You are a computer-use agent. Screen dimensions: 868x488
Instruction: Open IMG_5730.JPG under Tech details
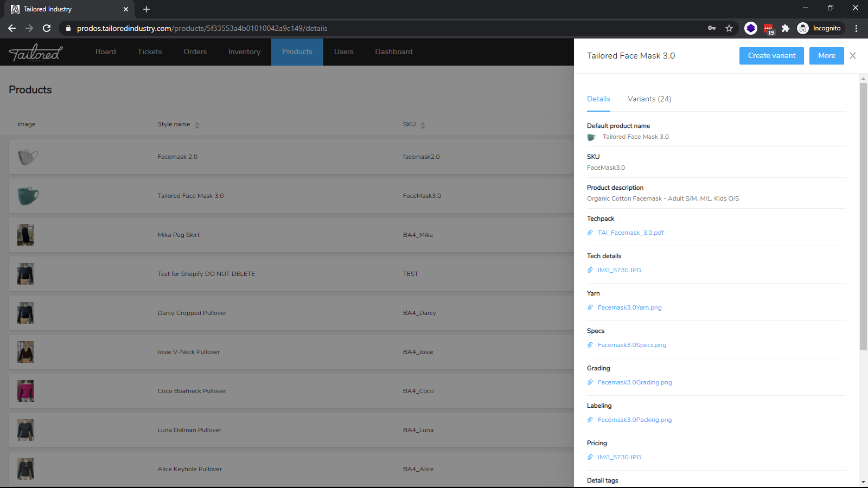tap(620, 270)
